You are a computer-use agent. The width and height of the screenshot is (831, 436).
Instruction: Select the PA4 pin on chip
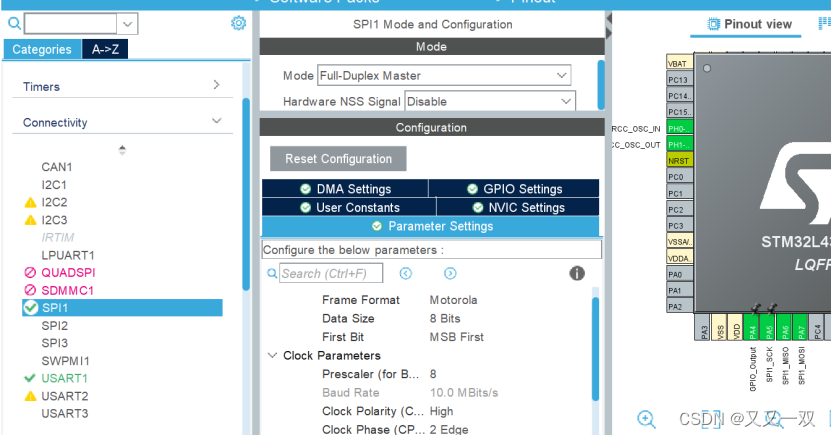coord(752,327)
